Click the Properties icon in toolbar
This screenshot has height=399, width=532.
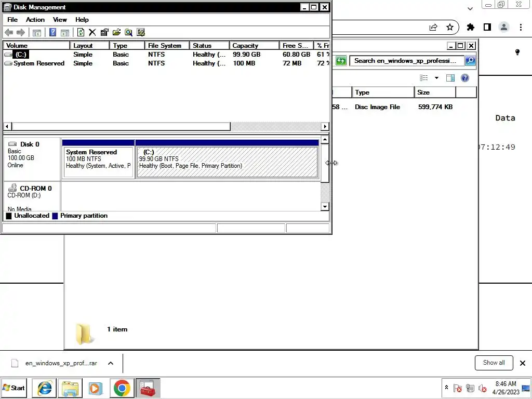tap(104, 33)
